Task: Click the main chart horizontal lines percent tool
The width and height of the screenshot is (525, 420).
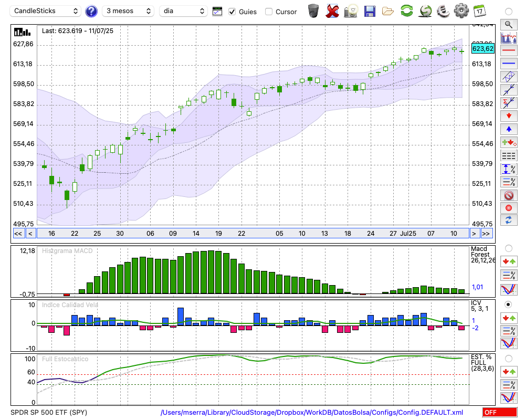Action: point(509,182)
